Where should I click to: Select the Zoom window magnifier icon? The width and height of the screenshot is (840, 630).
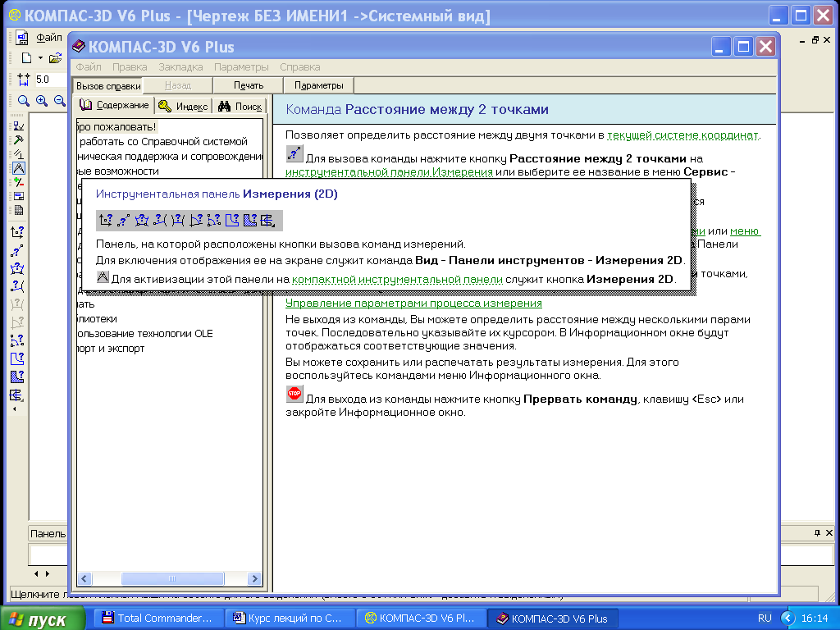point(24,100)
